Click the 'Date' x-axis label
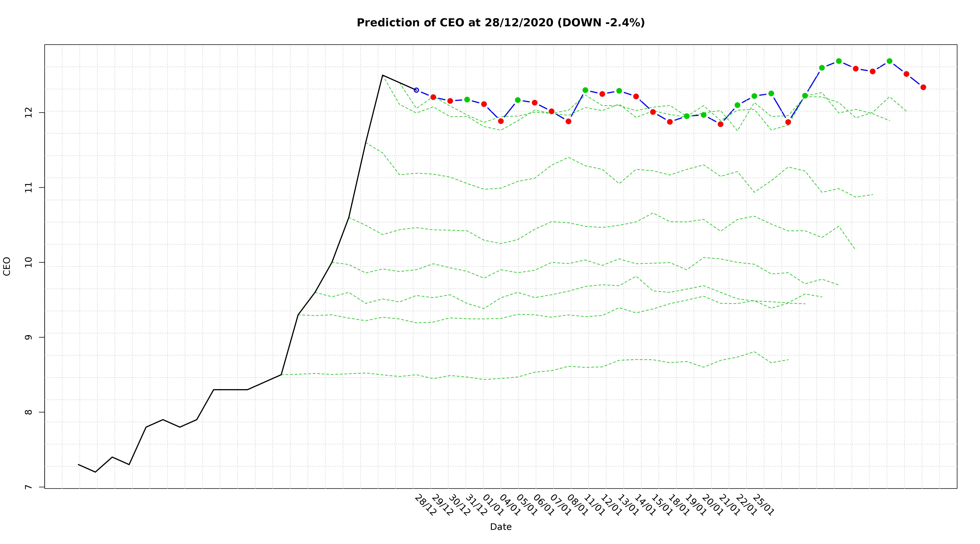The width and height of the screenshot is (980, 544). pos(501,527)
